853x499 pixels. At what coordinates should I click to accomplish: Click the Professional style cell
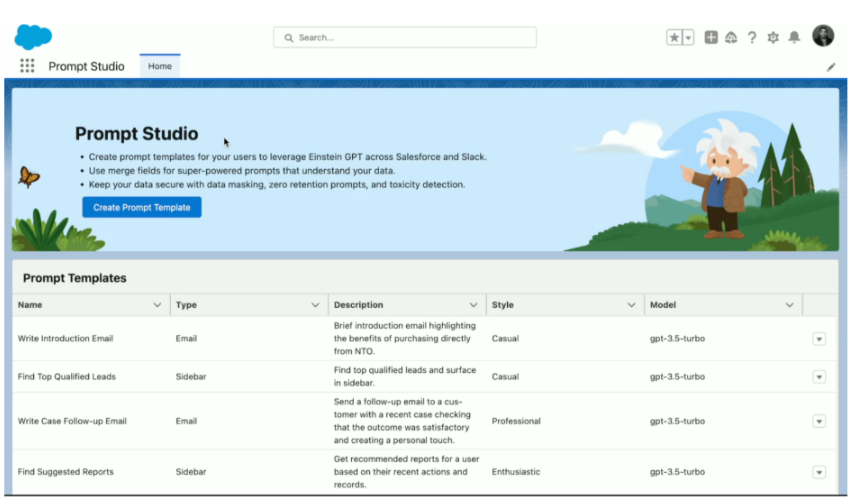tap(516, 421)
